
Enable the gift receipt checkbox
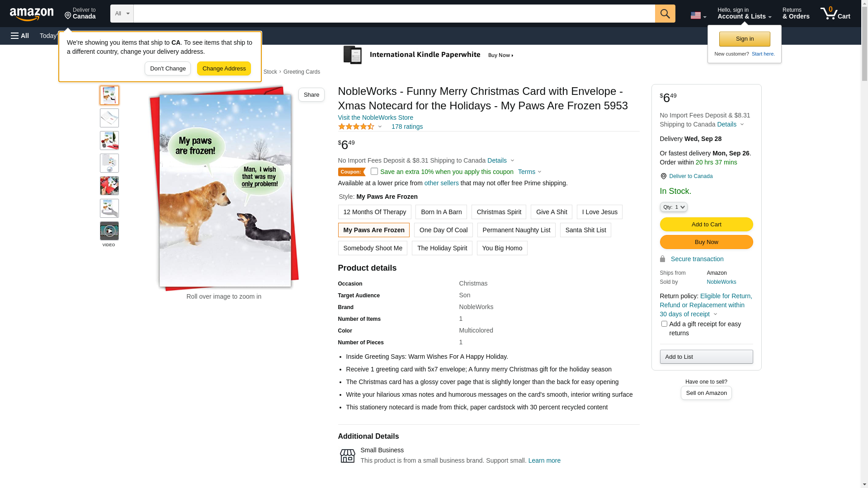coord(664,324)
